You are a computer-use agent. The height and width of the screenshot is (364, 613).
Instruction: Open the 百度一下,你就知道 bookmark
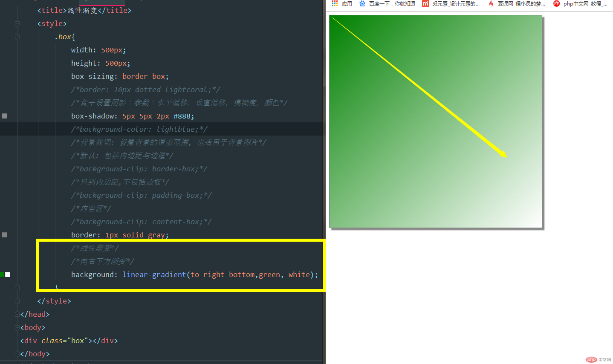click(x=392, y=3)
